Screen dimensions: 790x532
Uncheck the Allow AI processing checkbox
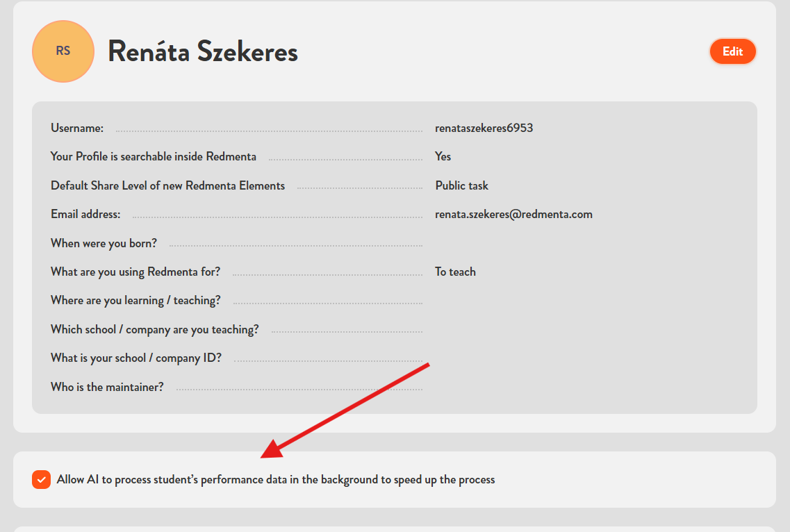tap(42, 479)
